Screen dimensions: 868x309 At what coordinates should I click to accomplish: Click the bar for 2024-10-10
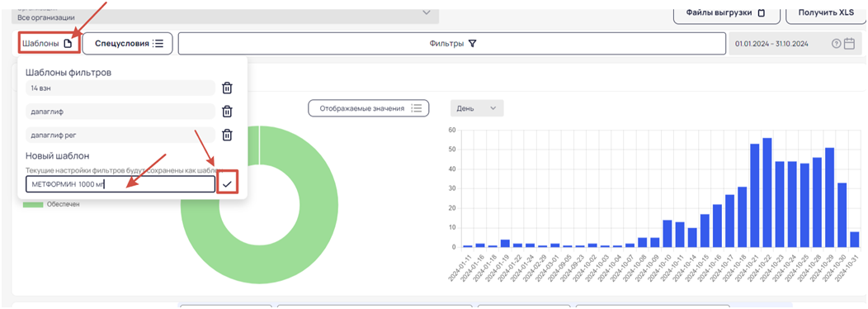point(667,234)
